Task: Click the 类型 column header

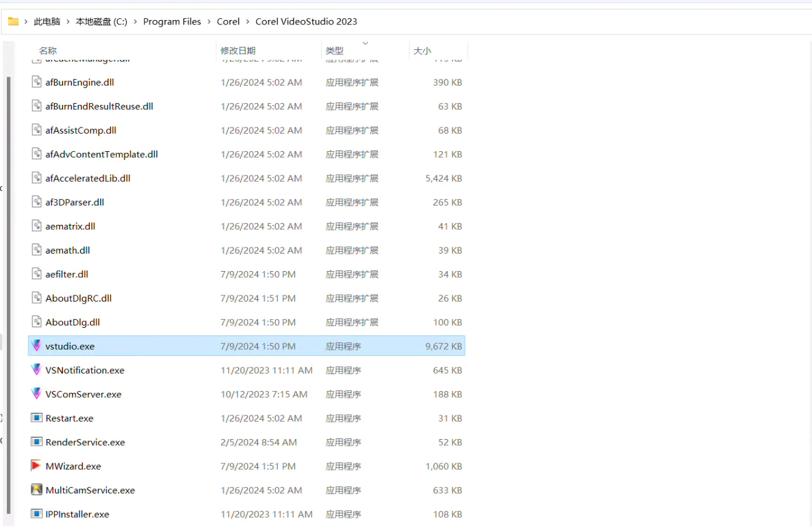Action: coord(334,51)
